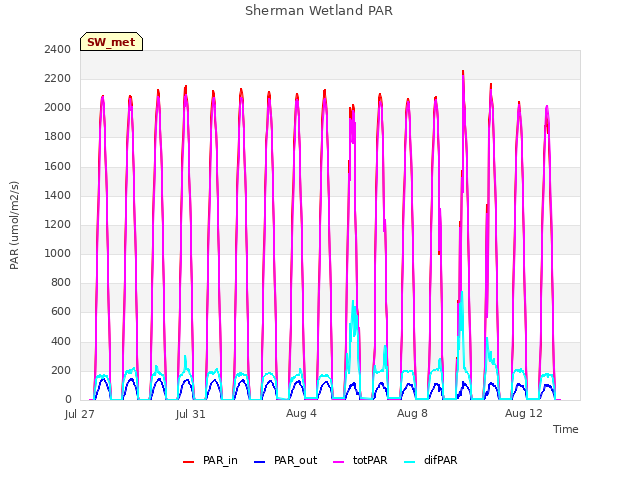Click the Aug 8 x-axis tick label
The height and width of the screenshot is (480, 640).
412,413
